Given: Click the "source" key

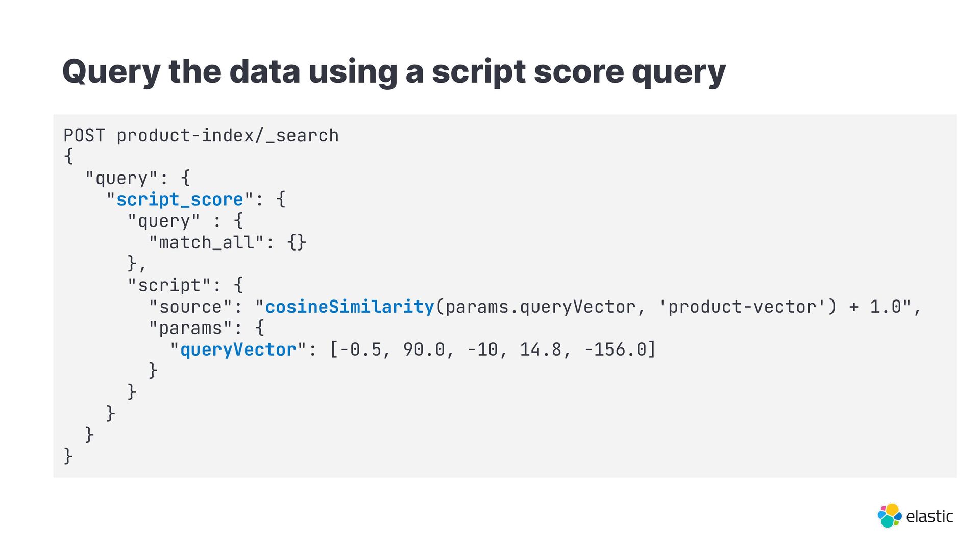Looking at the screenshot, I should coord(191,307).
